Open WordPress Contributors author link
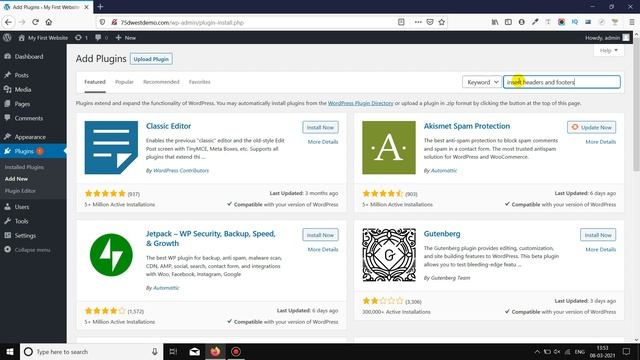Image resolution: width=640 pixels, height=360 pixels. tap(180, 171)
